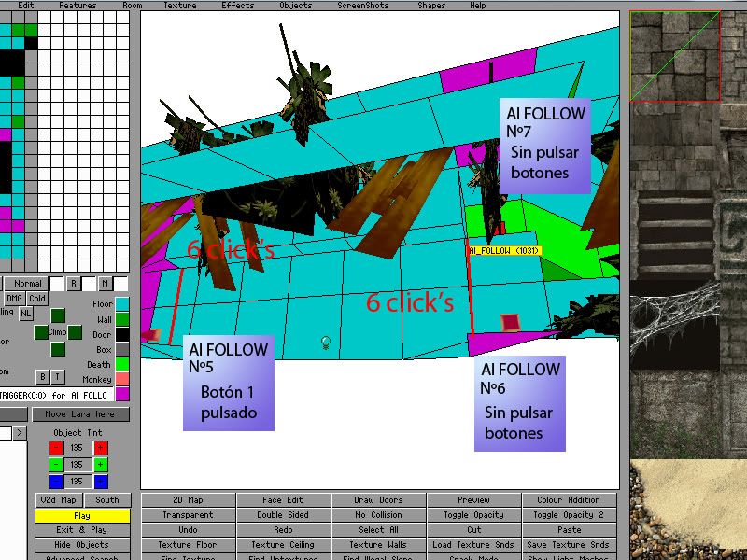Click the Monkey color swatch
The width and height of the screenshot is (747, 560).
coord(122,380)
